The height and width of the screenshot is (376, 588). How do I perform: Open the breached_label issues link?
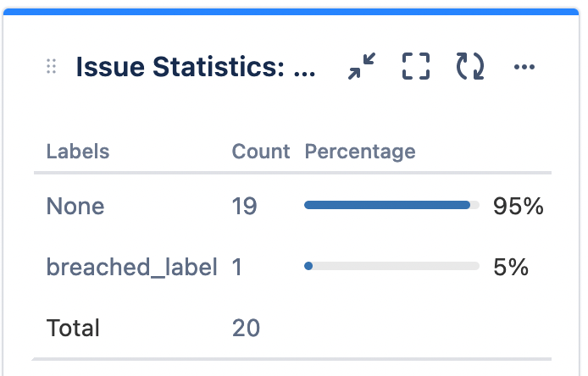(x=131, y=267)
